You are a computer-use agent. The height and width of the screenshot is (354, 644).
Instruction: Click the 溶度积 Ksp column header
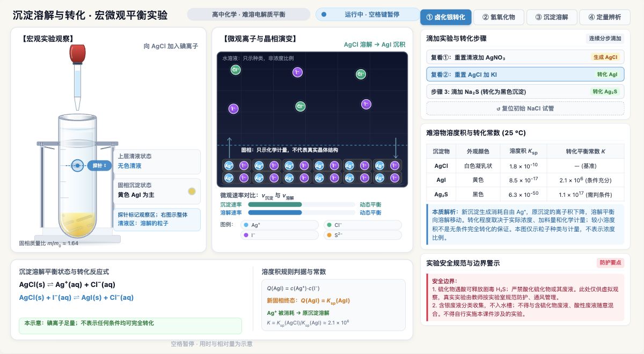(523, 151)
